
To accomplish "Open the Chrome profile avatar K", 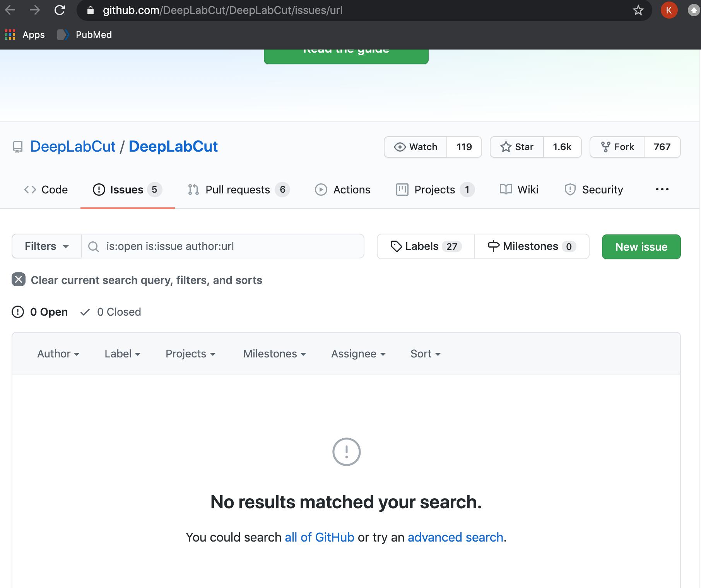I will pyautogui.click(x=669, y=10).
